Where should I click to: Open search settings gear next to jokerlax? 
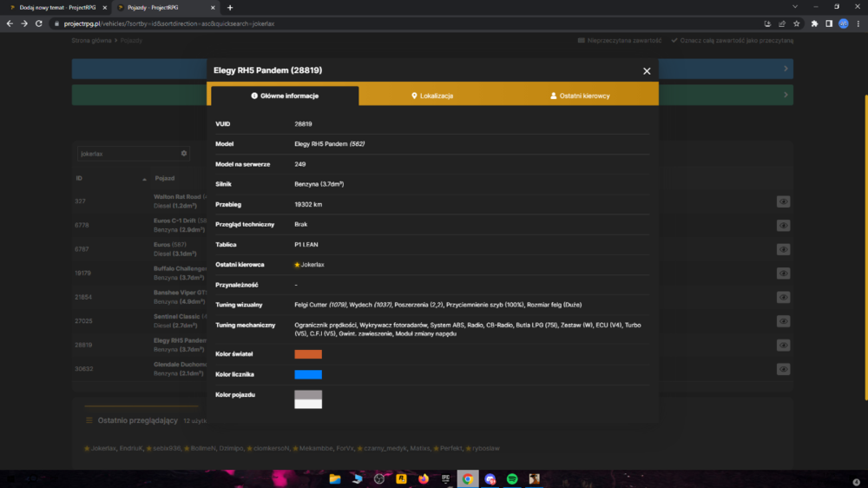[x=184, y=154]
